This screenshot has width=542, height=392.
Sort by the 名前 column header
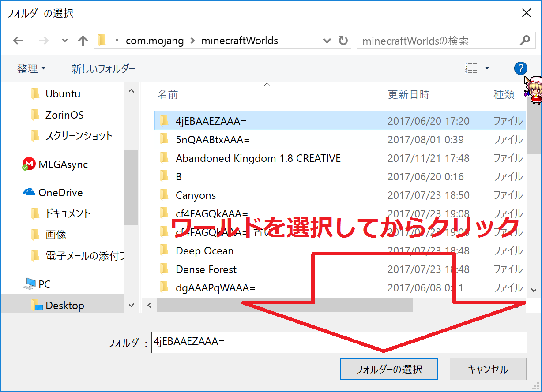(x=168, y=94)
